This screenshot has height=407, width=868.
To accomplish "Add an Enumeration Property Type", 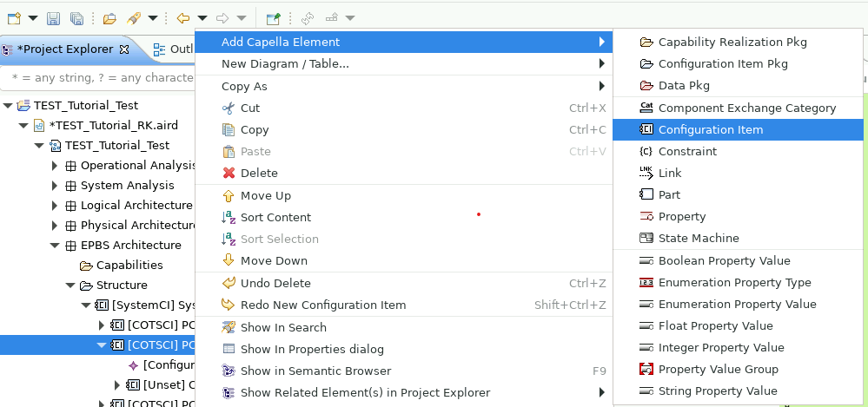I will point(738,283).
